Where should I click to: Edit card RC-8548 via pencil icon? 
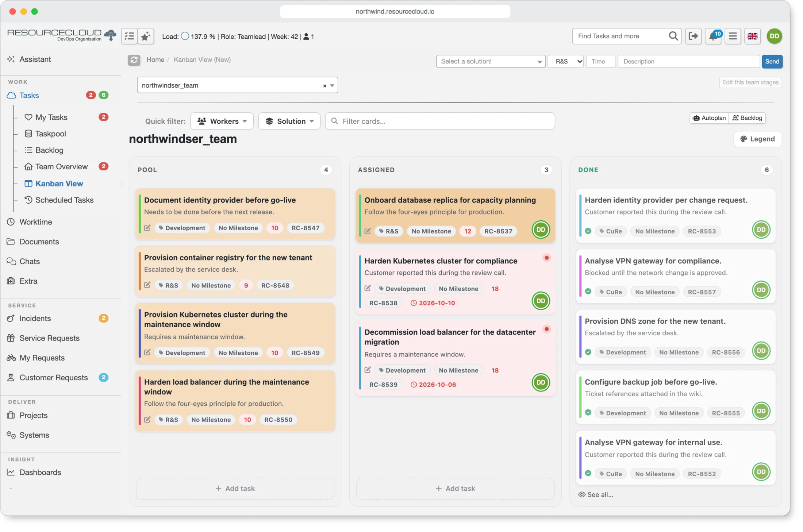click(x=147, y=285)
